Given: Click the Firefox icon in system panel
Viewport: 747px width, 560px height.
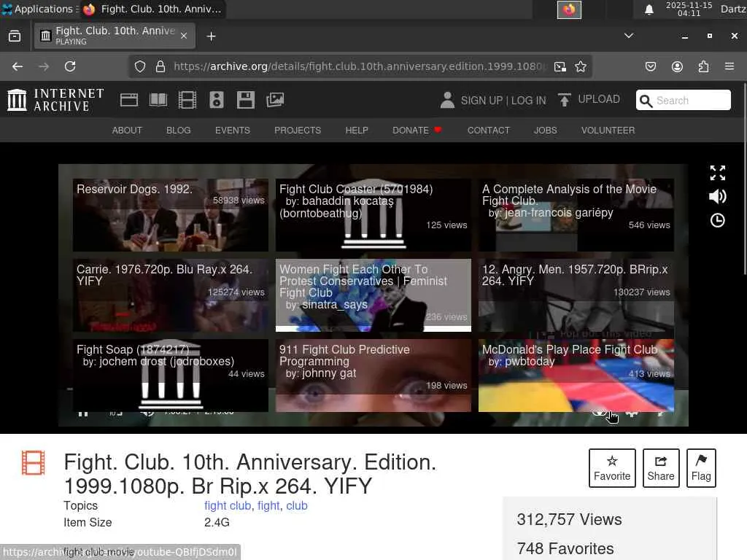Looking at the screenshot, I should click(x=569, y=9).
